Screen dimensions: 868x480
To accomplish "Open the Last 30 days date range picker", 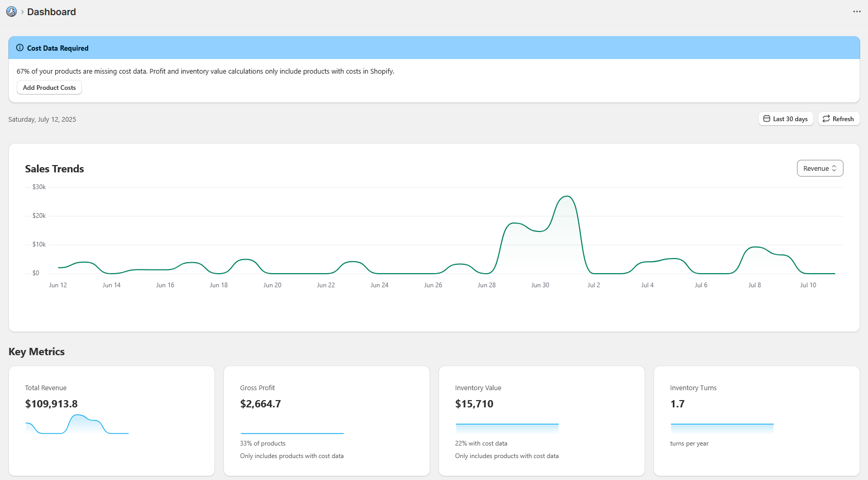I will (x=786, y=119).
